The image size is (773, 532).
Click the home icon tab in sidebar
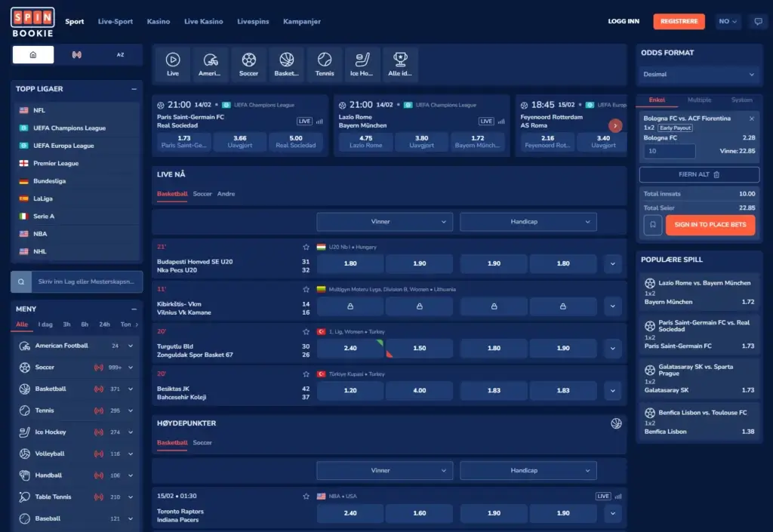(x=33, y=54)
